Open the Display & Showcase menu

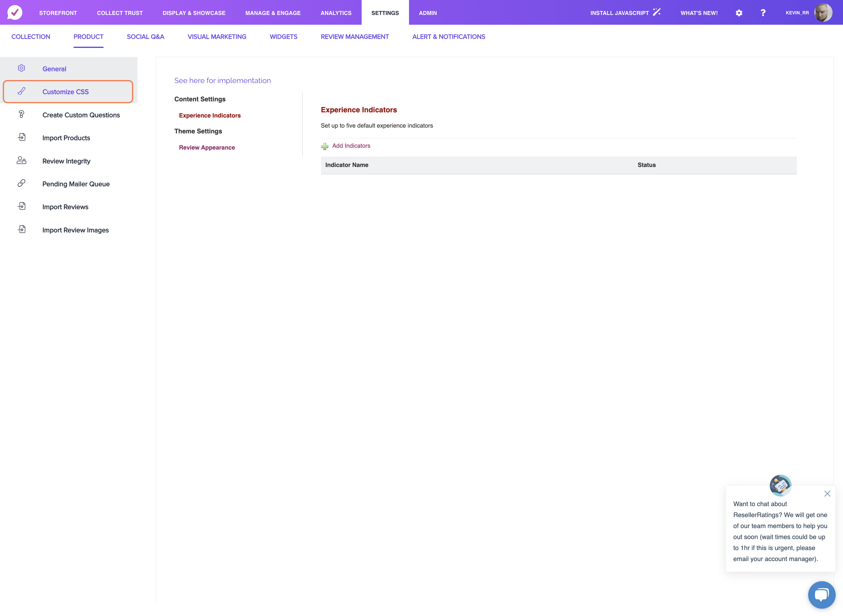coord(194,13)
